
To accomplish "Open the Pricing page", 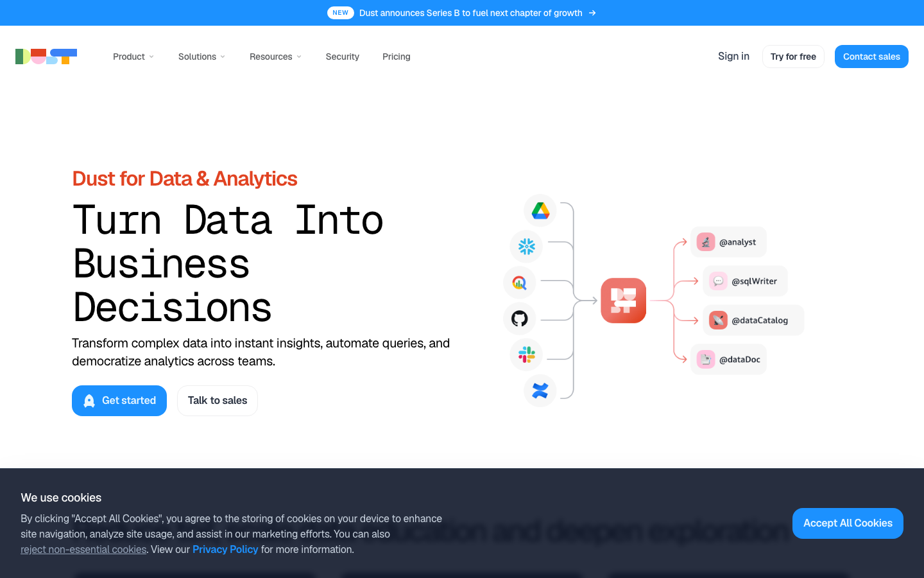I will (396, 57).
